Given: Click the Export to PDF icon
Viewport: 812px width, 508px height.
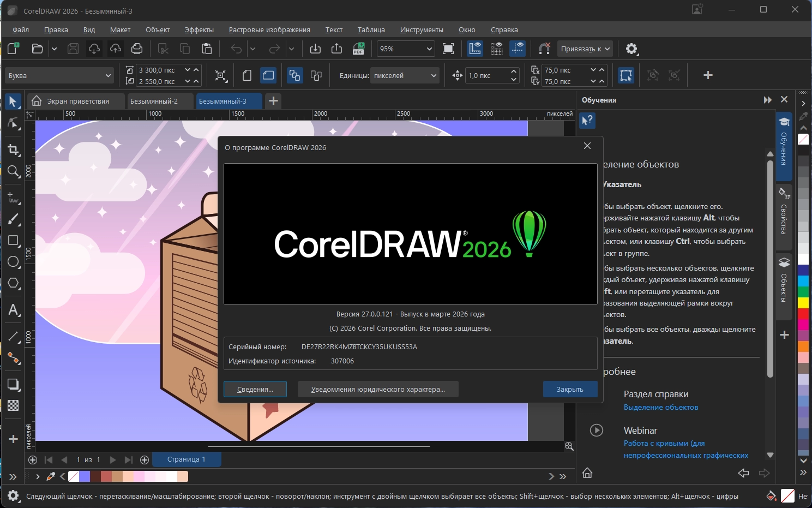Looking at the screenshot, I should pyautogui.click(x=358, y=49).
